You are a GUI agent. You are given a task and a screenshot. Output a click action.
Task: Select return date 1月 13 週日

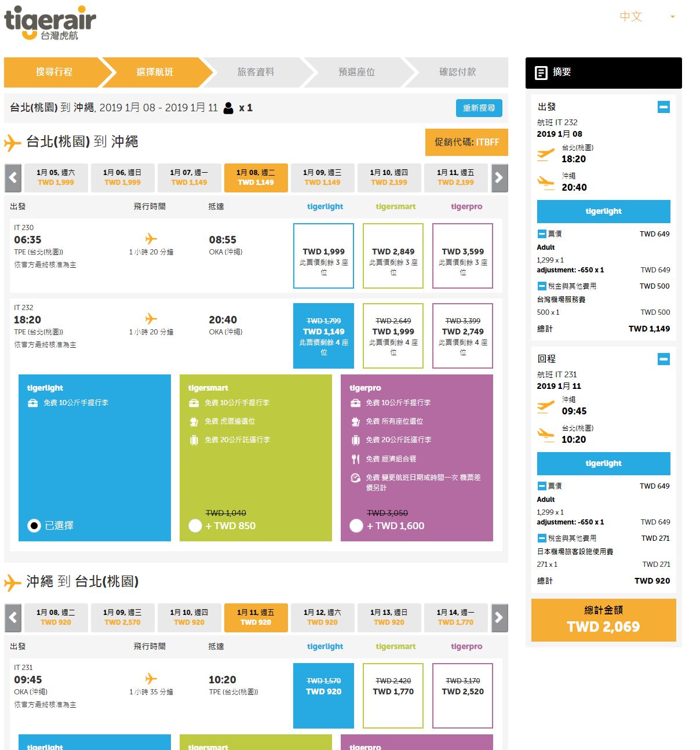click(x=389, y=617)
